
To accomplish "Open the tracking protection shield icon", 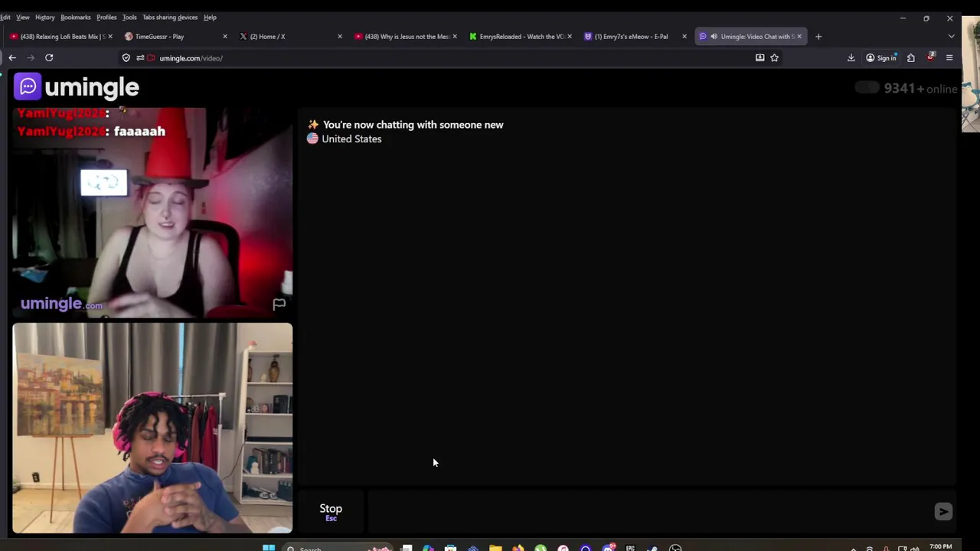I will 126,57.
